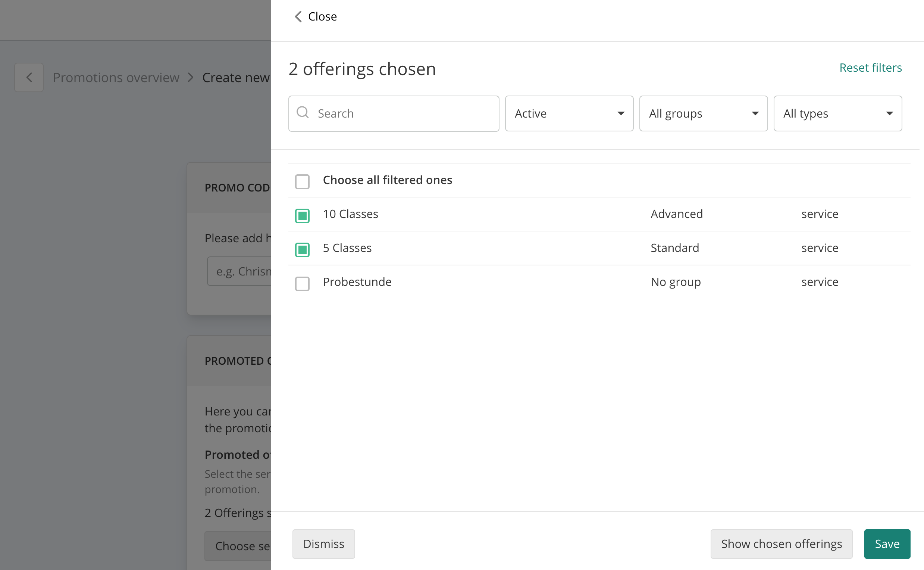
Task: Click the All groups dropdown arrow icon
Action: point(755,113)
